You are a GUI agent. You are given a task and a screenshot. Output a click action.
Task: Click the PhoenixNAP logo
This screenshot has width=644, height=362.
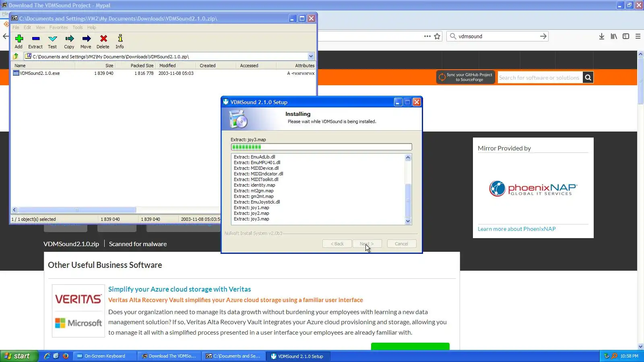pos(533,188)
